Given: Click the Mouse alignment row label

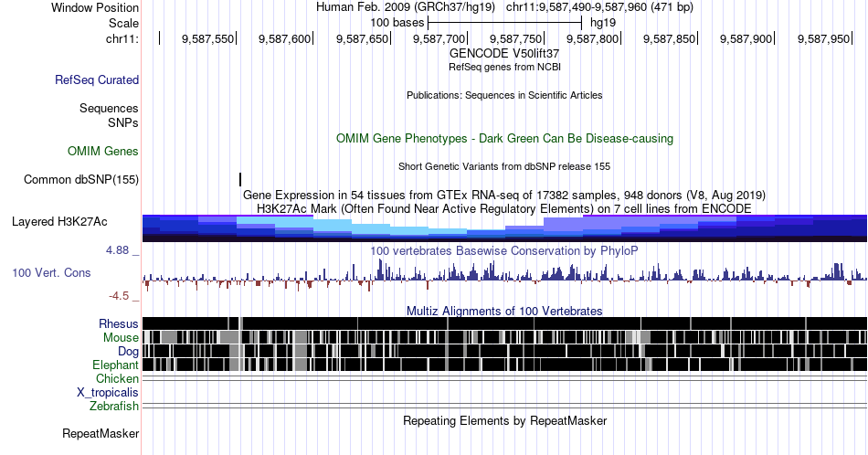Looking at the screenshot, I should (x=121, y=338).
